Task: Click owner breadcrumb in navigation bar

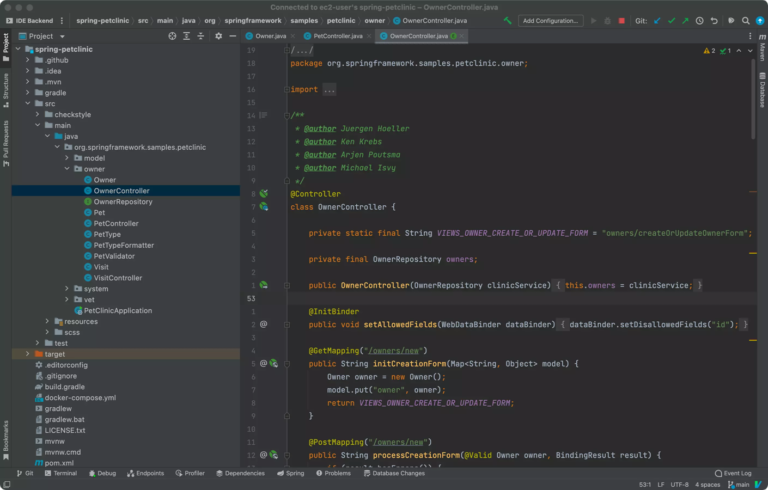Action: [x=375, y=21]
